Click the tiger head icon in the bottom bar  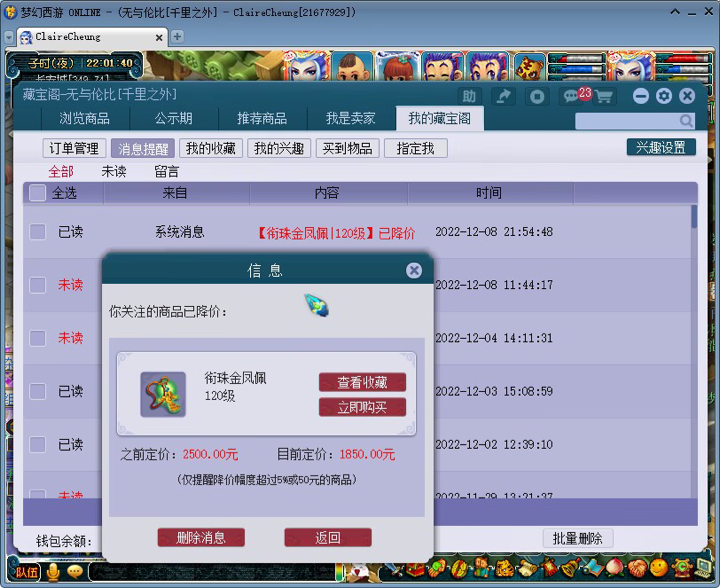click(504, 569)
